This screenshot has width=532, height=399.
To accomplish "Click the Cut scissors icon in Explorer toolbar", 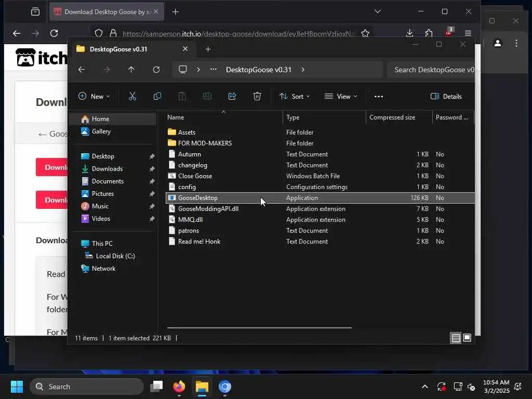I will click(132, 96).
